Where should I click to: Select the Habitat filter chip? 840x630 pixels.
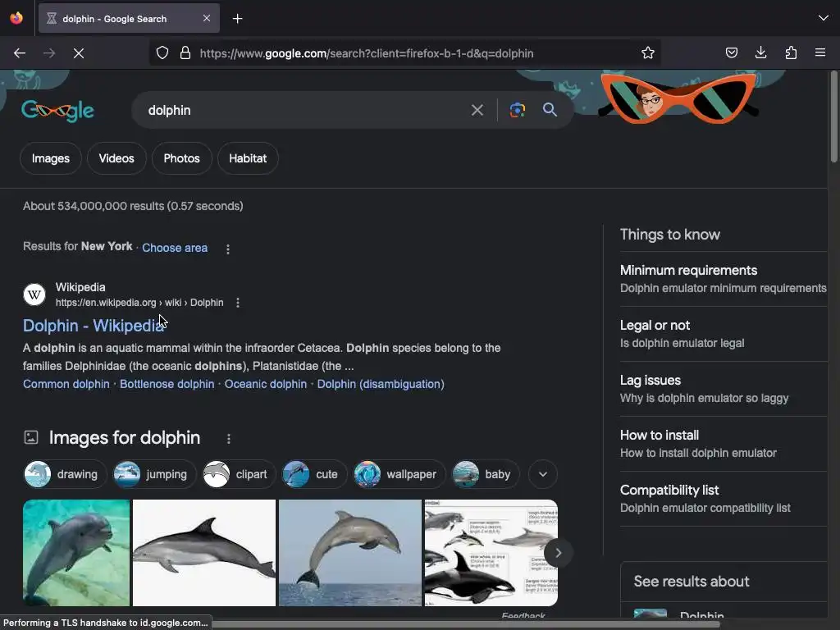tap(248, 158)
